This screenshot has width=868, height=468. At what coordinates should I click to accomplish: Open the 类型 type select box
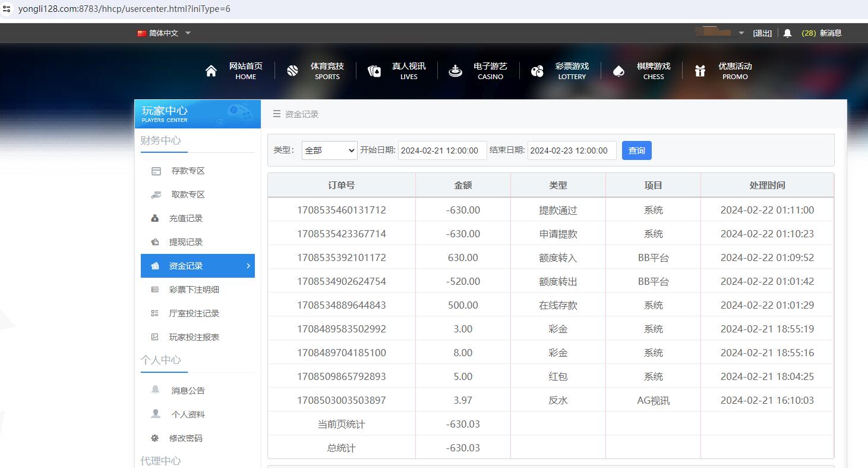tap(329, 150)
